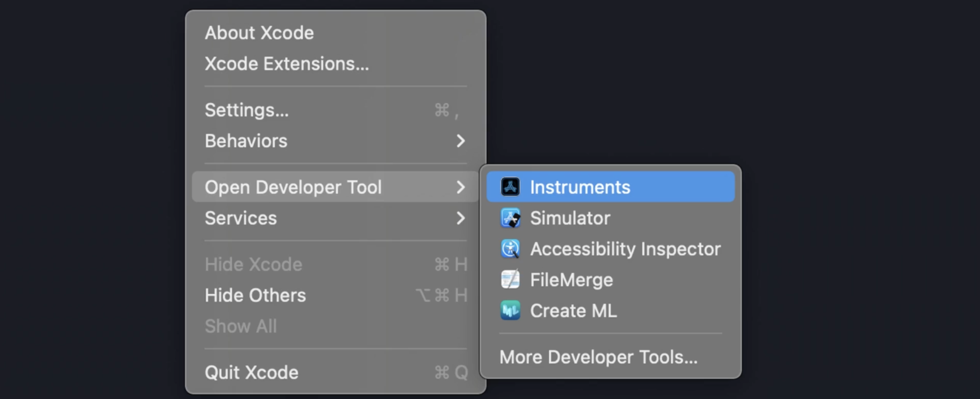
Task: Open About Xcode
Action: tap(259, 32)
